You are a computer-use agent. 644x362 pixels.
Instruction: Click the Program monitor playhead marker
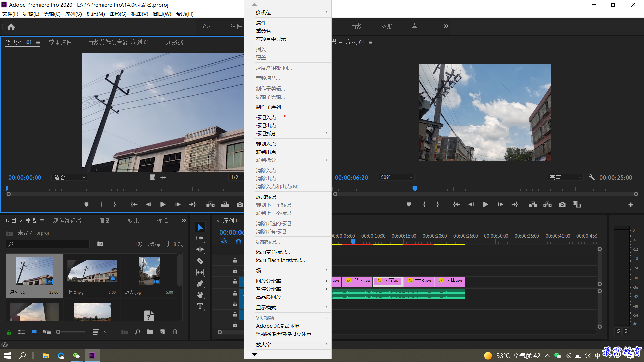[415, 188]
